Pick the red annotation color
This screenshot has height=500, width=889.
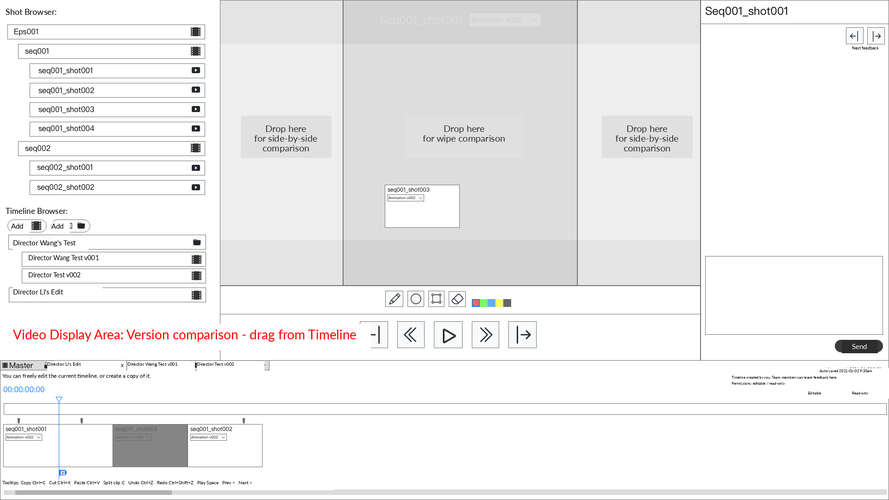tap(476, 303)
